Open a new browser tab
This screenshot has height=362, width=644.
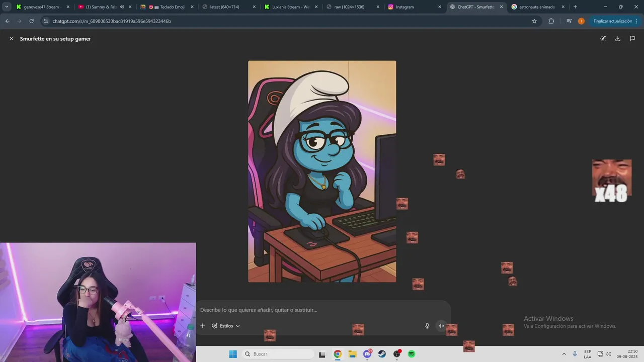pyautogui.click(x=575, y=7)
